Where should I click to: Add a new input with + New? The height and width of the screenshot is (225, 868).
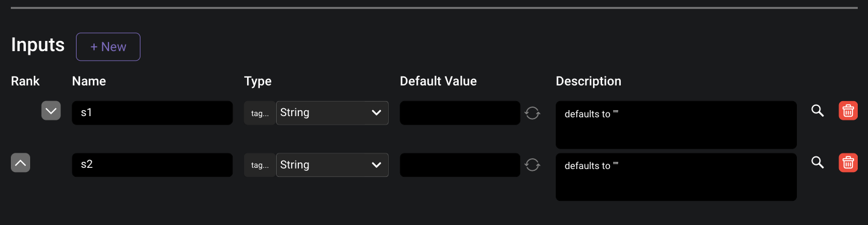(x=108, y=47)
